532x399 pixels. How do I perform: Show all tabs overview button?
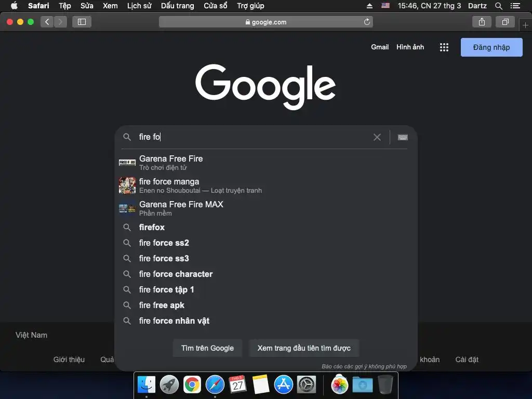(505, 22)
